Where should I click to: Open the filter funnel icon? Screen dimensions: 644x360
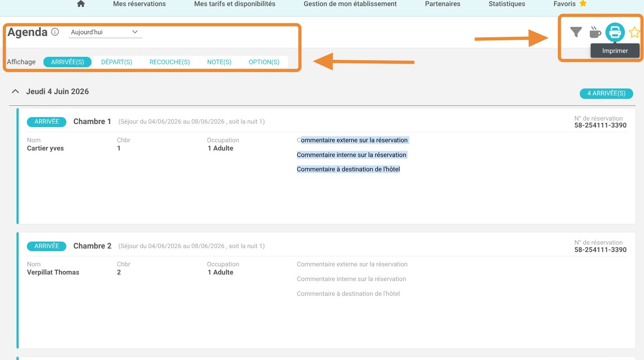[x=576, y=32]
